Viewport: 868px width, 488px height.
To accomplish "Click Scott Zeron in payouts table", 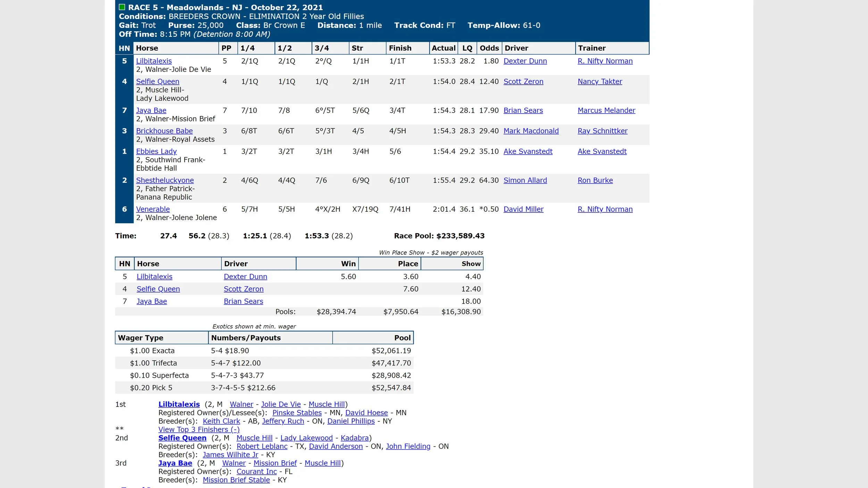I will pyautogui.click(x=243, y=289).
